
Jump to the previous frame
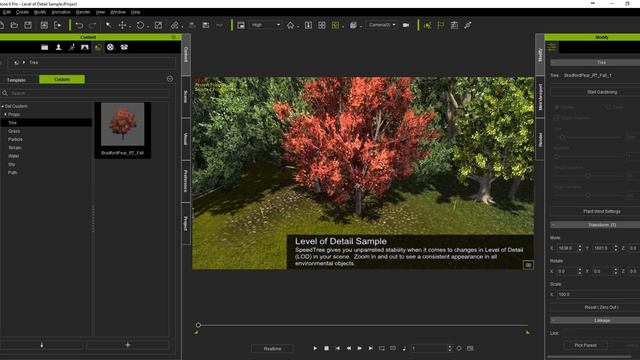(x=349, y=348)
